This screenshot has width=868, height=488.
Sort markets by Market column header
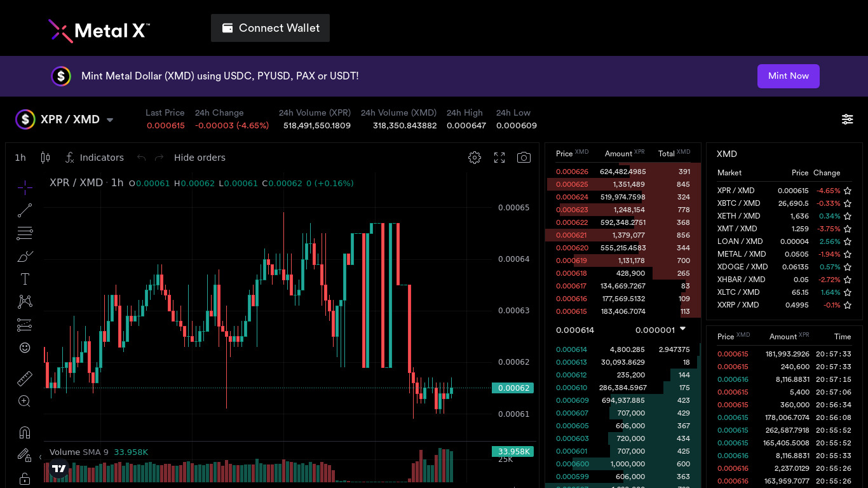pyautogui.click(x=729, y=173)
